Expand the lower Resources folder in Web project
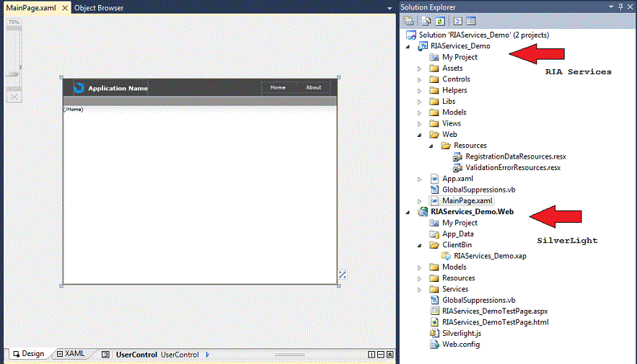 [x=419, y=279]
